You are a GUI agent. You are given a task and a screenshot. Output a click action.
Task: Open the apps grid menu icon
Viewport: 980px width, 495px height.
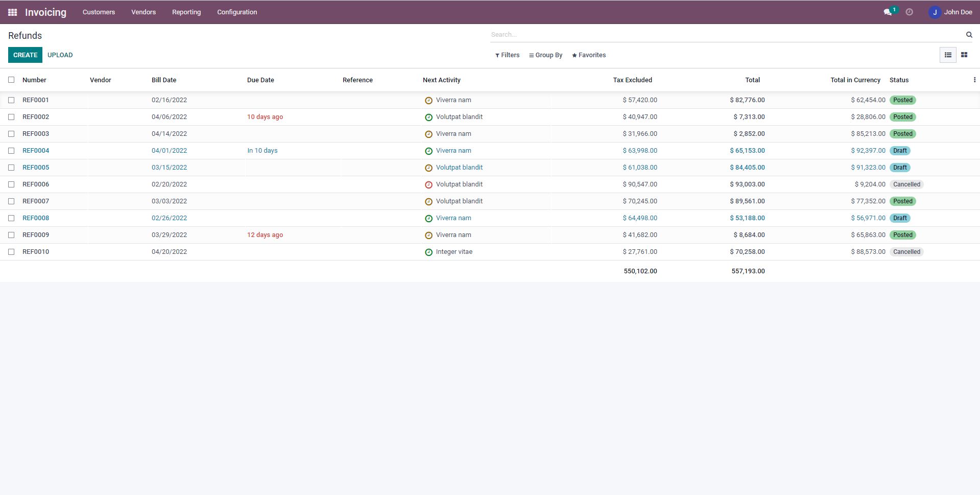tap(13, 12)
